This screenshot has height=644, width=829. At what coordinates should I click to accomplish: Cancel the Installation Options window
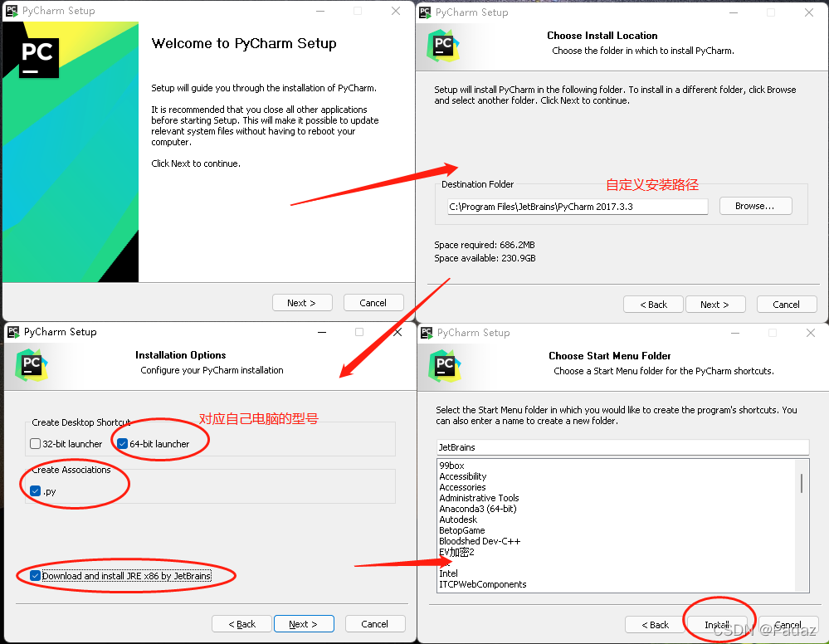(x=375, y=624)
